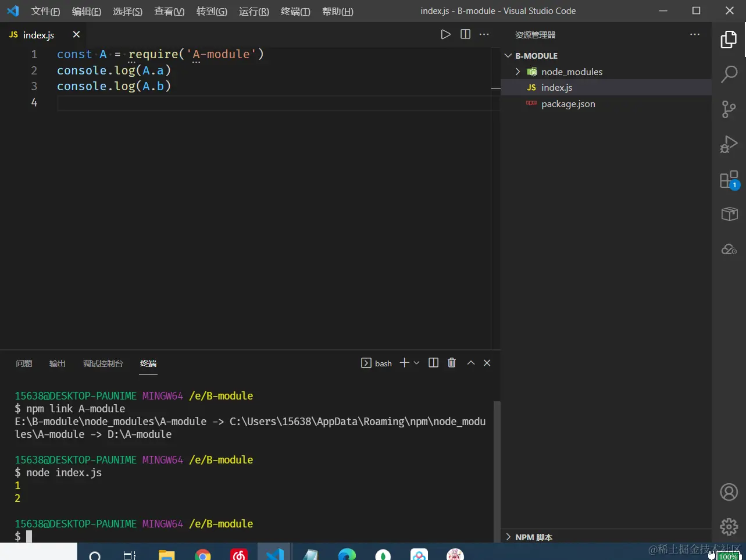
Task: Open NetEase Music from the taskbar
Action: [x=239, y=555]
